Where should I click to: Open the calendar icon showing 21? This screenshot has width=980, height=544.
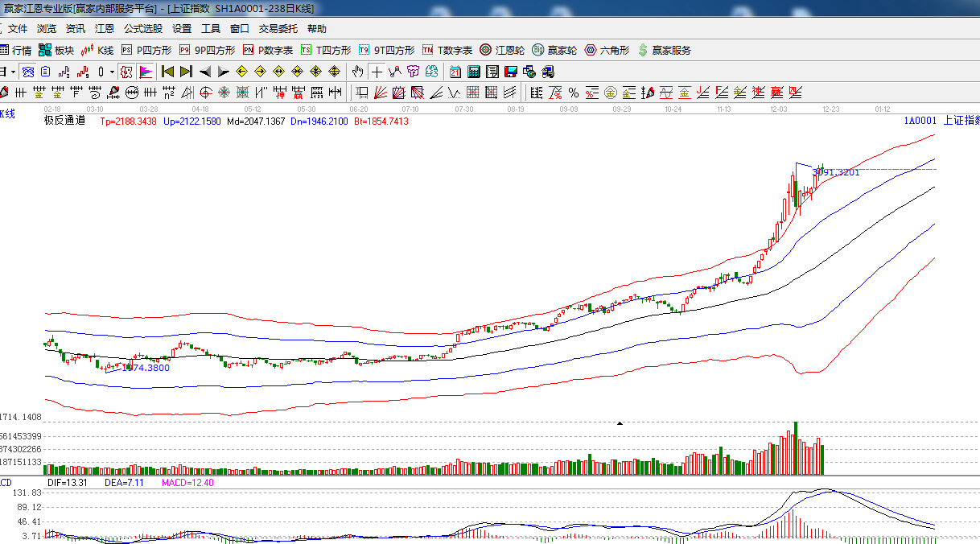click(455, 72)
